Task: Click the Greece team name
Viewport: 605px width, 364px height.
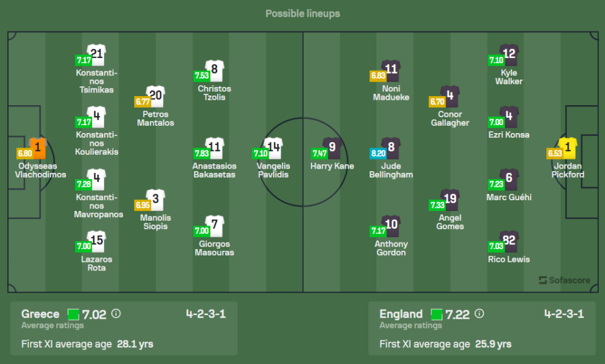Action: pyautogui.click(x=40, y=314)
